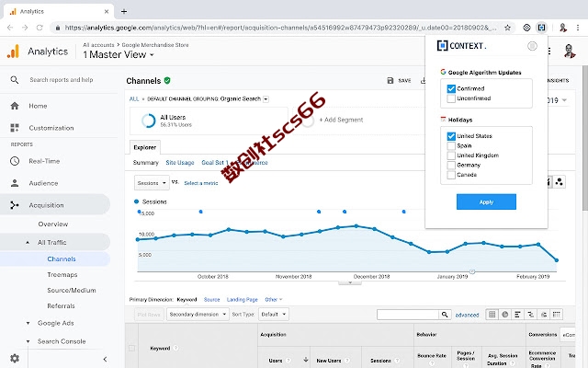Click the user account avatar
Screen dimensions: 588x368
point(570,52)
